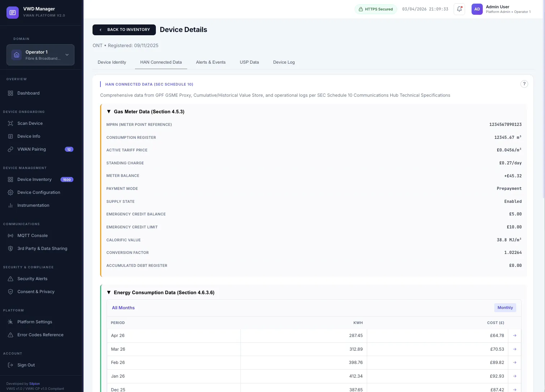Viewport: 545px width, 392px height.
Task: Click the notification bell
Action: tap(459, 9)
